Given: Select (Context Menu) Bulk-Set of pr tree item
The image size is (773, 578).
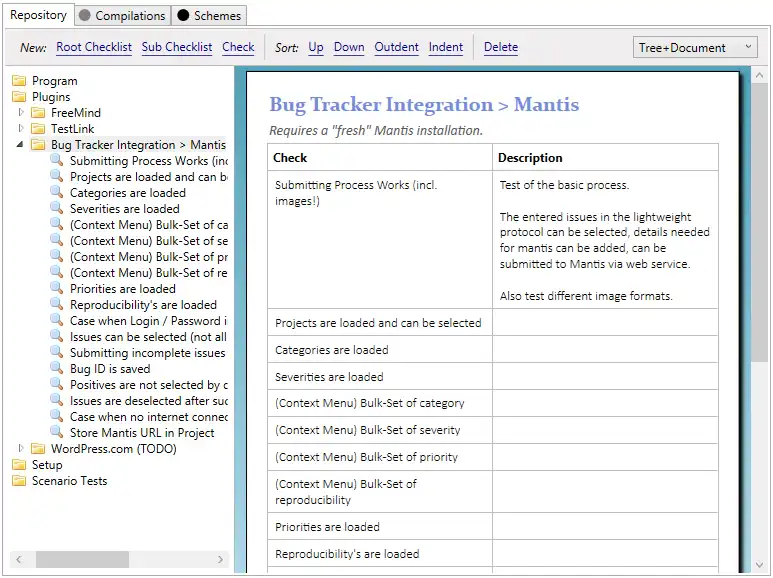Looking at the screenshot, I should click(x=149, y=257).
